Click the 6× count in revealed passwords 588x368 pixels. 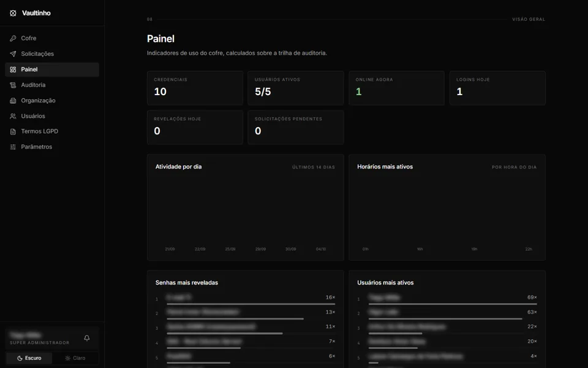point(332,356)
